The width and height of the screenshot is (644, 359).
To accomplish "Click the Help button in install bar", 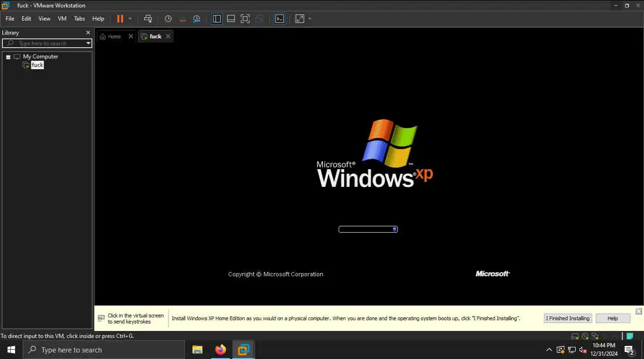I will coord(613,318).
